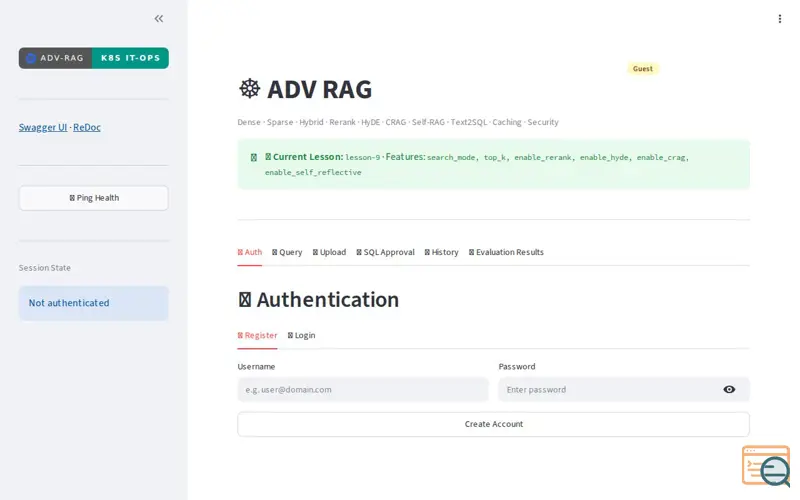Click the Authentication heading
Viewport: 800px width, 500px height.
[318, 299]
